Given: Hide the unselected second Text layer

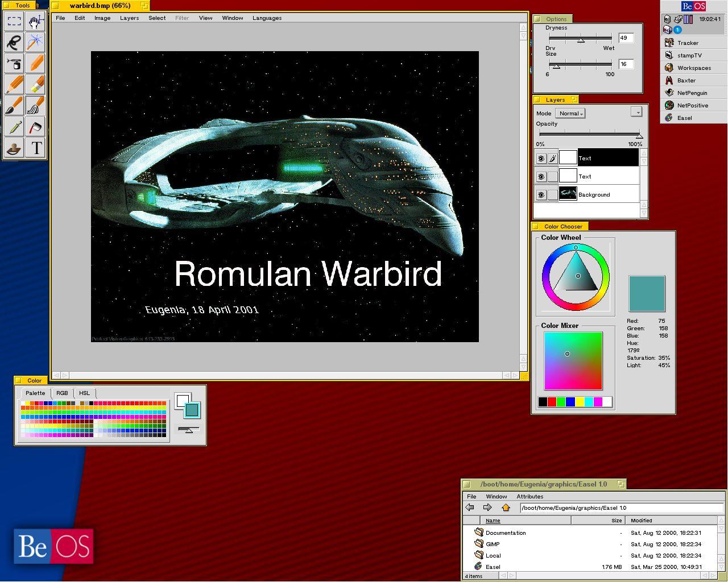Looking at the screenshot, I should [541, 177].
